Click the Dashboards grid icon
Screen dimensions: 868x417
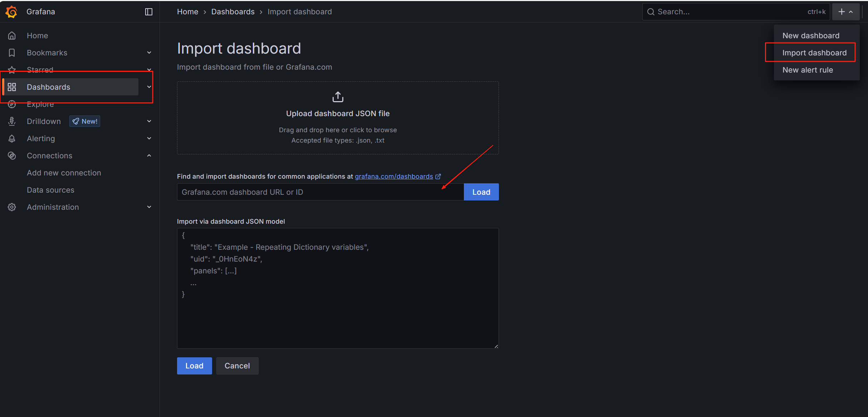point(12,87)
